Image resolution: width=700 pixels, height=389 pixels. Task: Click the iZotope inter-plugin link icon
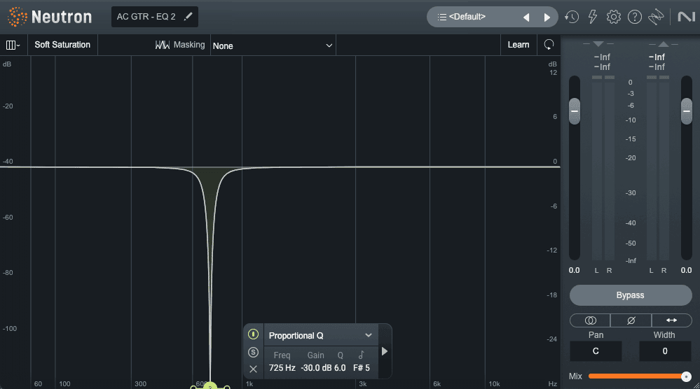(656, 17)
